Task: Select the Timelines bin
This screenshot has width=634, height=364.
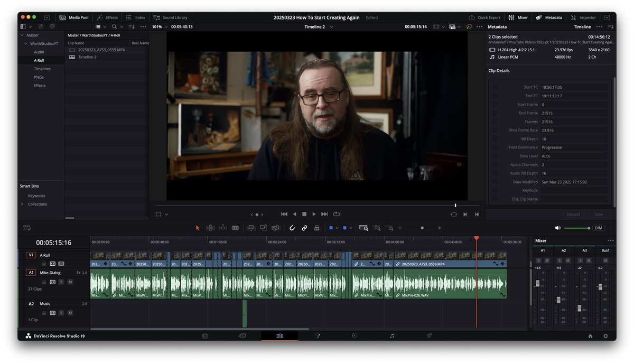Action: coord(42,69)
